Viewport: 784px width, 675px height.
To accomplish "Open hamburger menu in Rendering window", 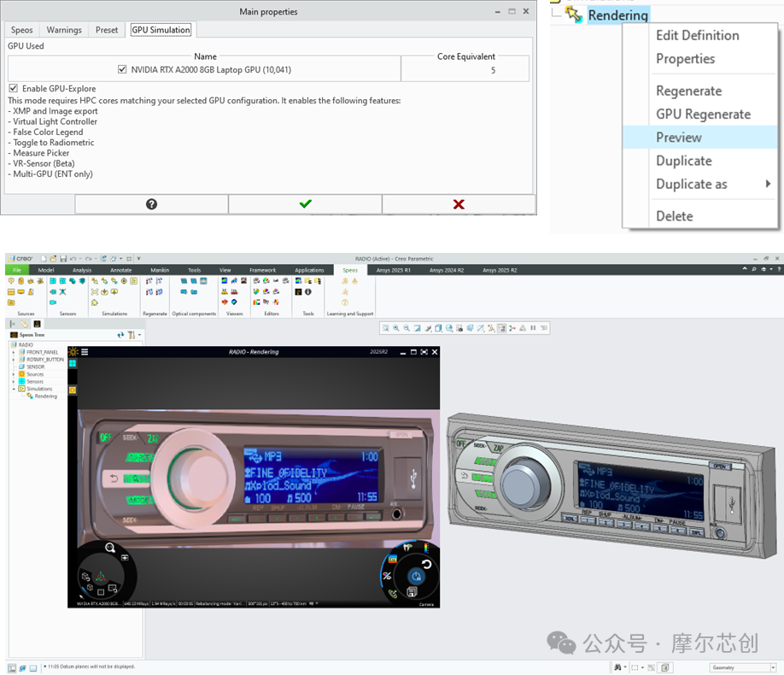I will 85,352.
